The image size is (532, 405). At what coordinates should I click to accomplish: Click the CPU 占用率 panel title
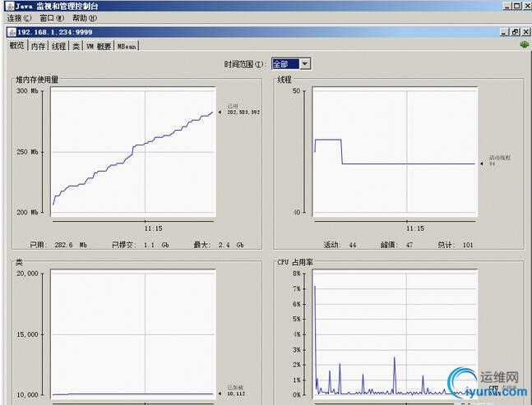tap(295, 262)
